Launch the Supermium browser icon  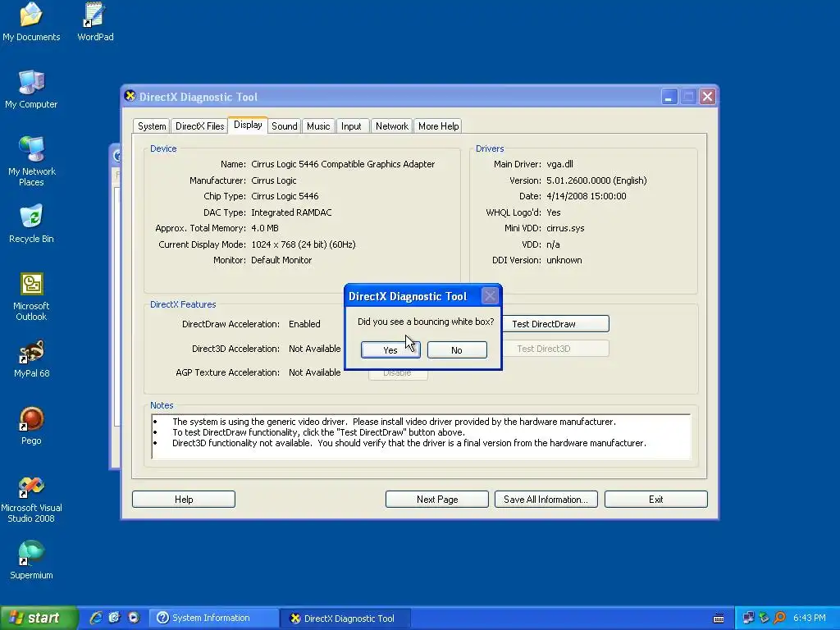(x=31, y=560)
